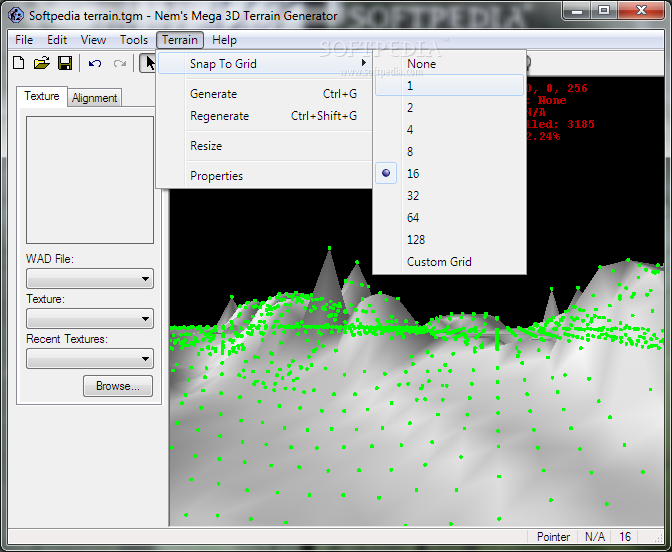This screenshot has width=672, height=552.
Task: Expand the Snap To Grid submenu
Action: 264,63
